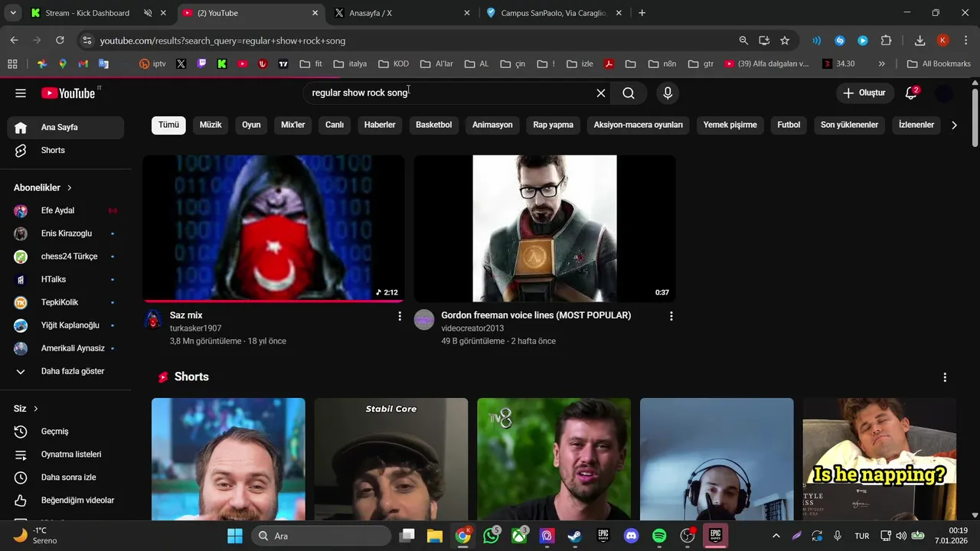Select the Oyun filter chip
The height and width of the screenshot is (551, 980).
click(251, 125)
